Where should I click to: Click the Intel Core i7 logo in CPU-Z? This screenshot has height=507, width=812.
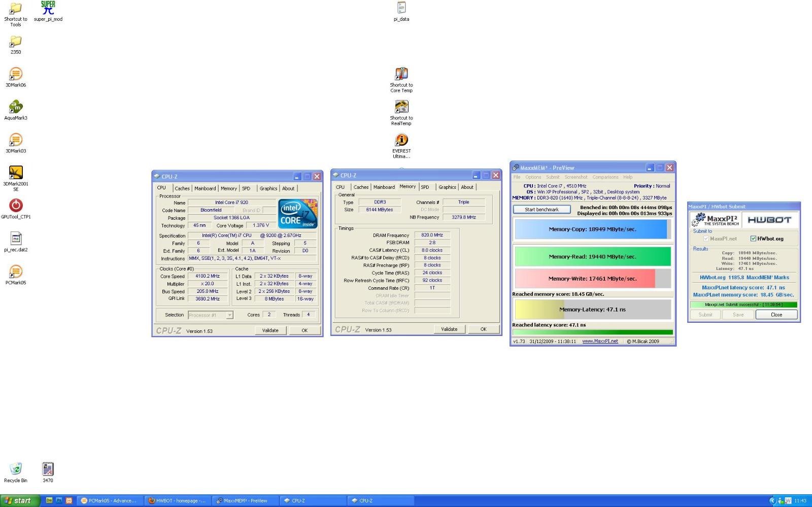(x=298, y=214)
